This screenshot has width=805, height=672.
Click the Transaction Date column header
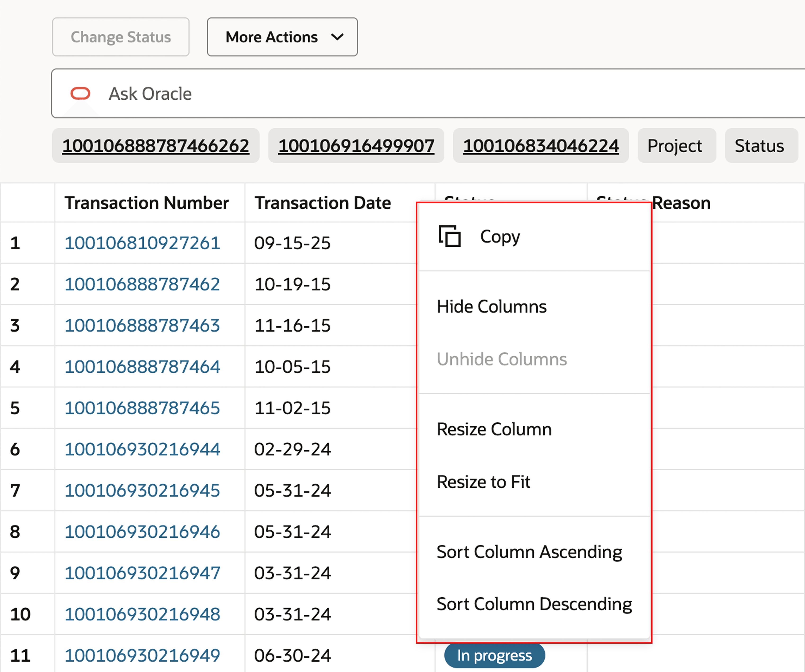click(323, 203)
